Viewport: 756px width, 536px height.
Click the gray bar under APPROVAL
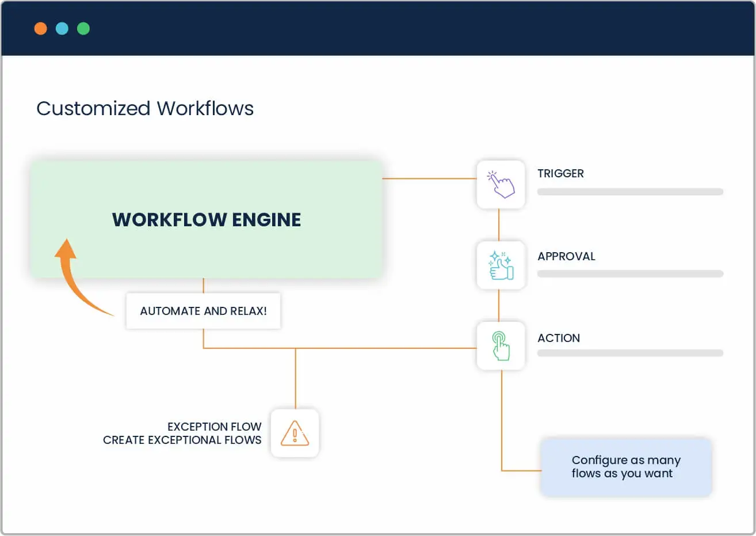[x=630, y=274]
